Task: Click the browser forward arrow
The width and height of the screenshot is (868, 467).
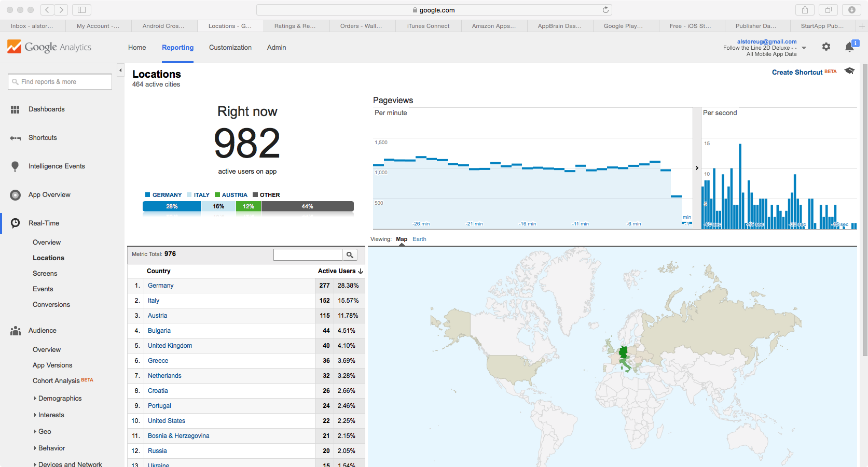Action: (61, 10)
